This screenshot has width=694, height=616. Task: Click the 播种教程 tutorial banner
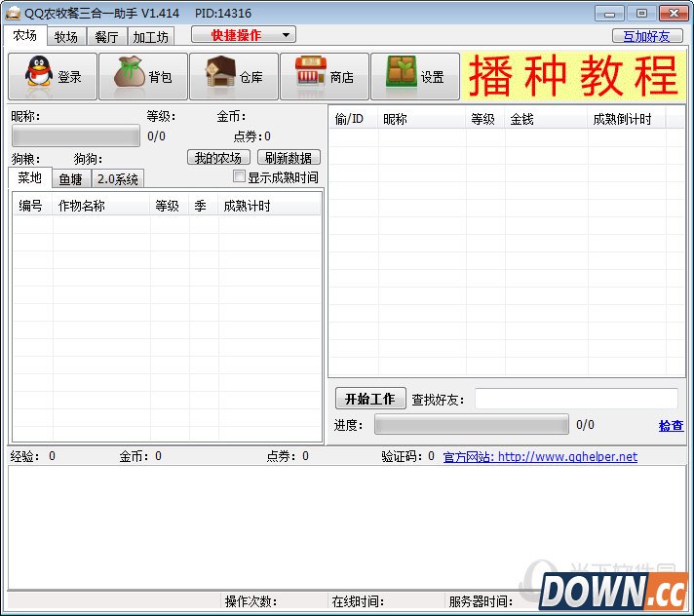574,77
